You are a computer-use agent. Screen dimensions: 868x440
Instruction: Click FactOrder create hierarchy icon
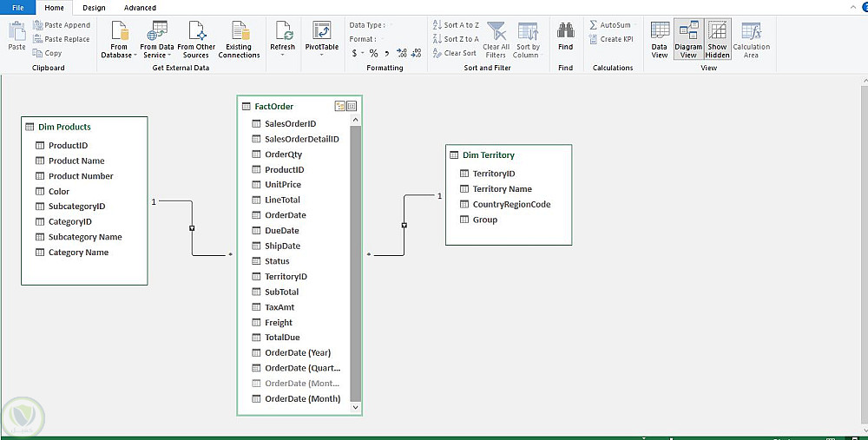pyautogui.click(x=340, y=106)
